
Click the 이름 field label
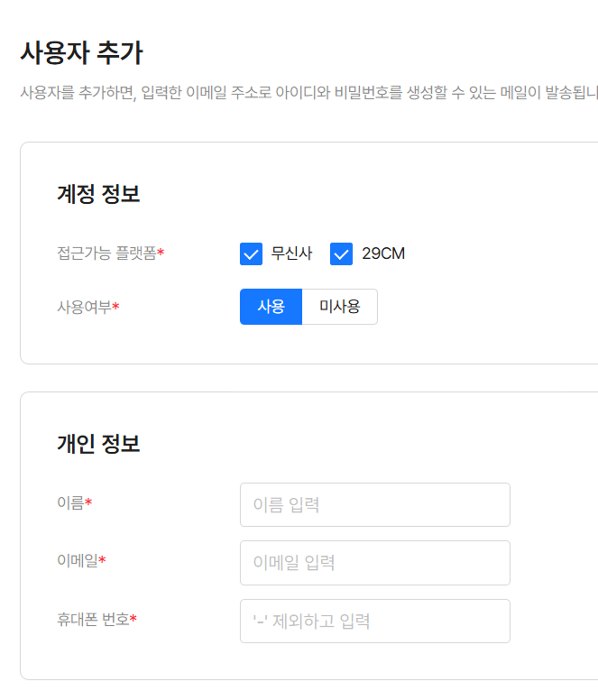coord(70,502)
